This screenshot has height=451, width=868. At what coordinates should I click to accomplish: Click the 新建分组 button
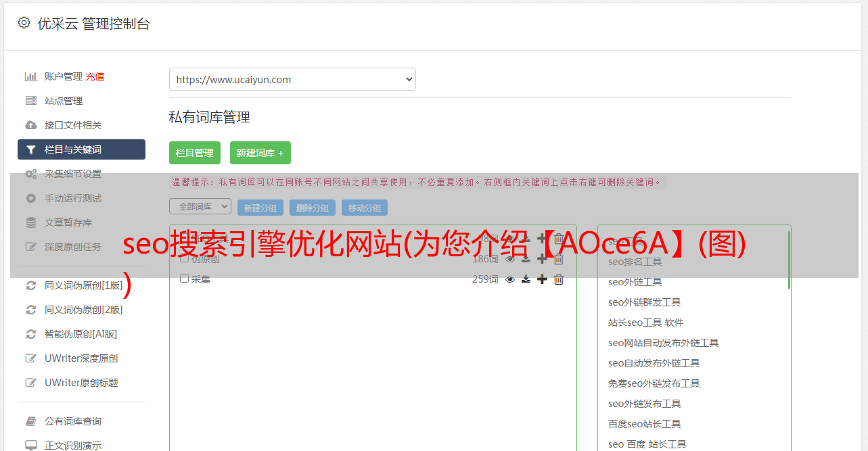point(260,208)
